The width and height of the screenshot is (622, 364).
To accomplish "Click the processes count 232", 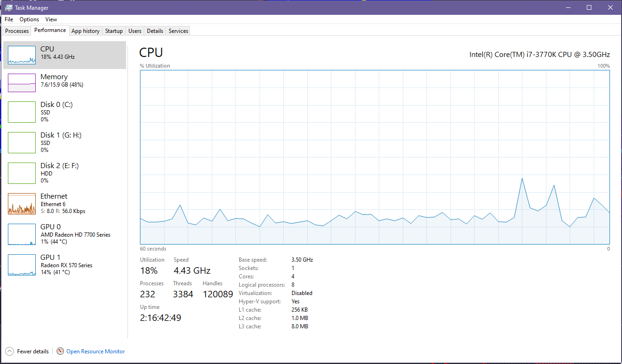I will [147, 294].
